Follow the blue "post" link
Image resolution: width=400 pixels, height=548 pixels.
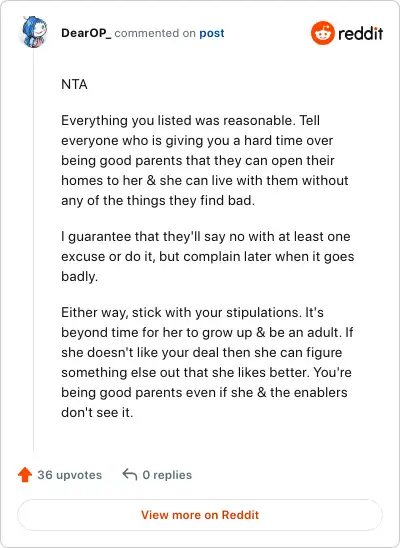tap(212, 33)
